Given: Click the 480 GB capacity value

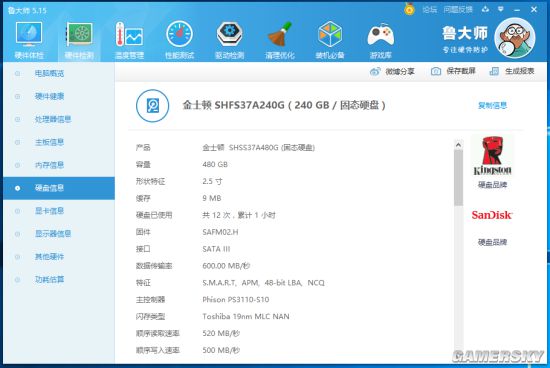Looking at the screenshot, I should pos(215,164).
